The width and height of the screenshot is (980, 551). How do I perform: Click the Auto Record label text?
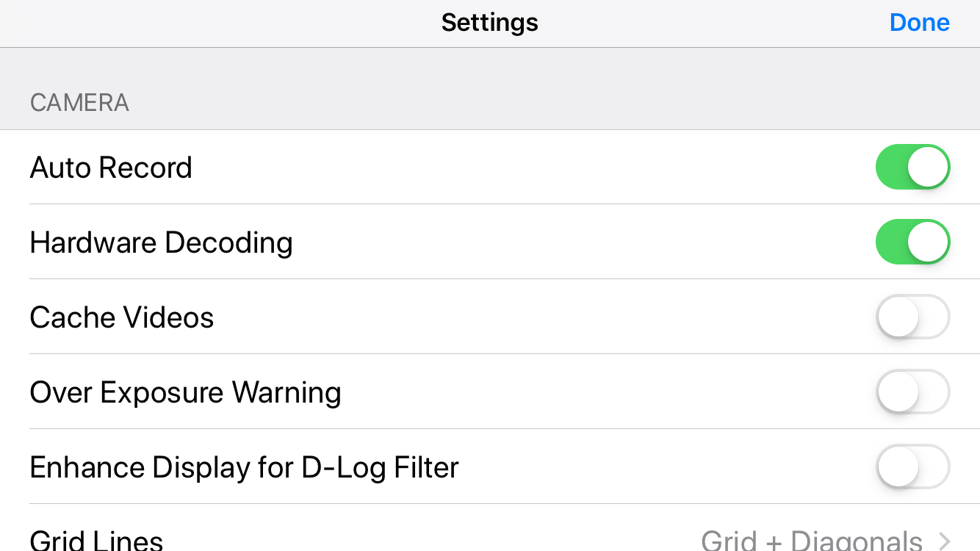[111, 168]
